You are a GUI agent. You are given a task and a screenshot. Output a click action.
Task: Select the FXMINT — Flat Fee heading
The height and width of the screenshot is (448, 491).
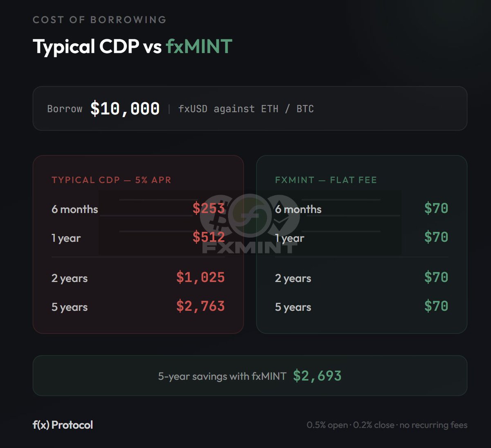(326, 180)
